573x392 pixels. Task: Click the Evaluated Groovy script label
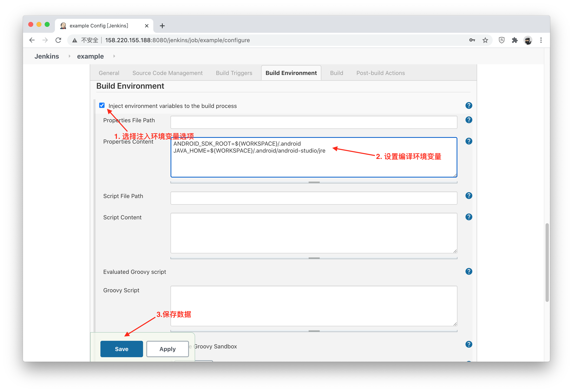click(x=134, y=272)
